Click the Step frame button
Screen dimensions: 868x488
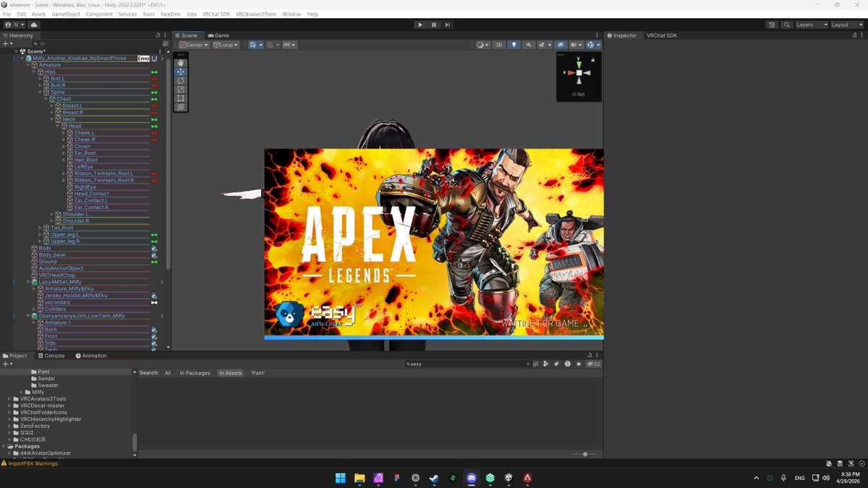448,25
